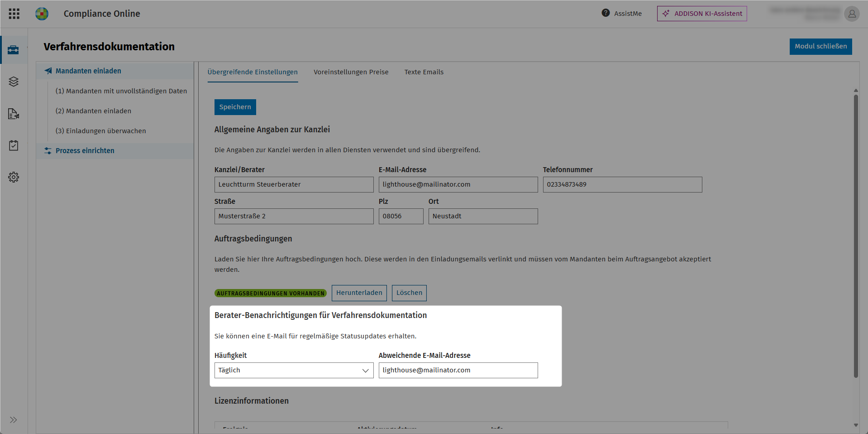Viewport: 868px width, 434px height.
Task: Select (1) Mandanten mit unvollständigen Daten
Action: tap(121, 91)
